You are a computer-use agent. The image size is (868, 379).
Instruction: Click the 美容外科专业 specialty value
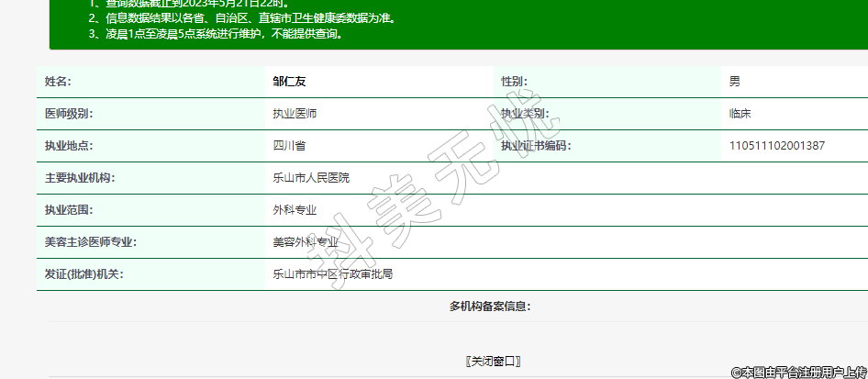click(x=306, y=242)
